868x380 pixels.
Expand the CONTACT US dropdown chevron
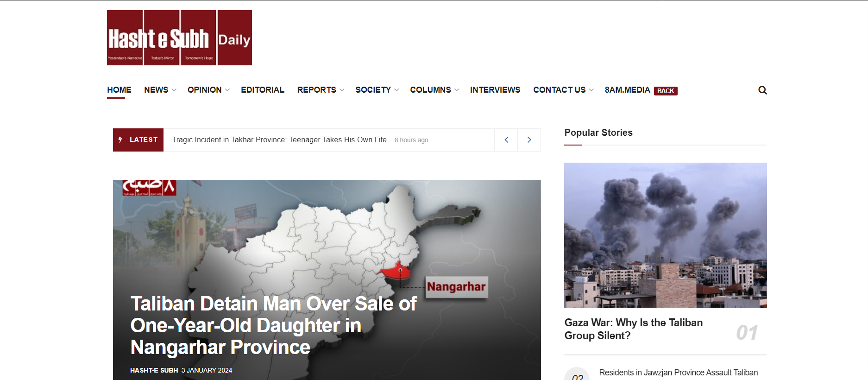591,90
